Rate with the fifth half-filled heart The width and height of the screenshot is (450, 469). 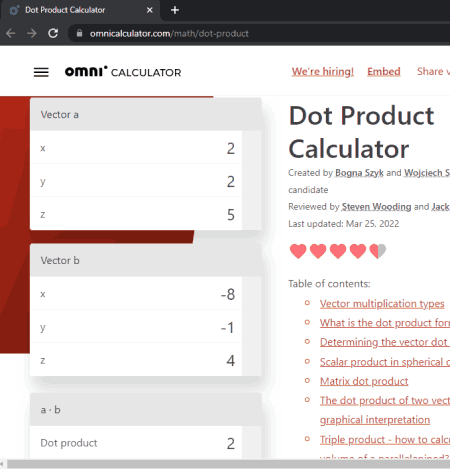(378, 251)
